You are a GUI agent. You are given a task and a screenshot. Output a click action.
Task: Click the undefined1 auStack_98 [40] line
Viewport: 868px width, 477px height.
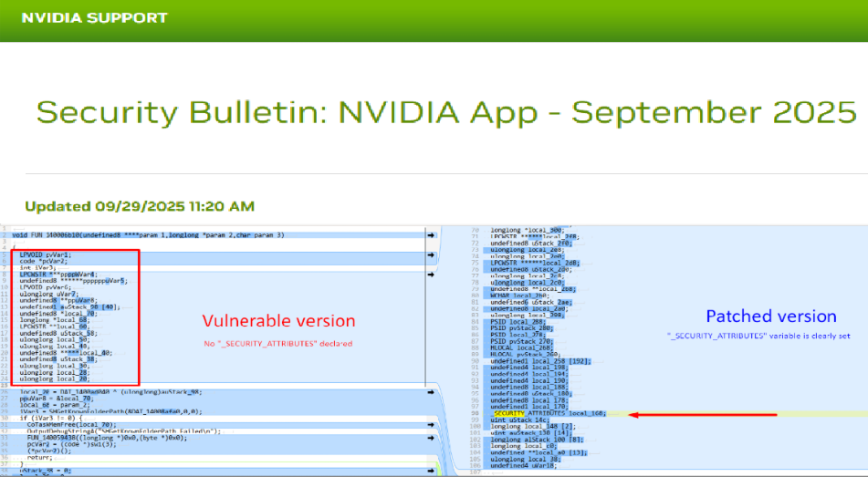pos(69,307)
